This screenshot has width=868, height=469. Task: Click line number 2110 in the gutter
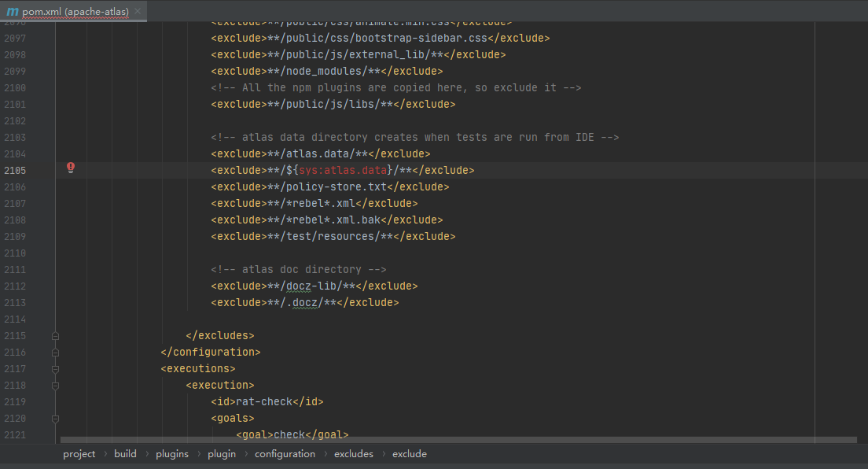coord(15,253)
